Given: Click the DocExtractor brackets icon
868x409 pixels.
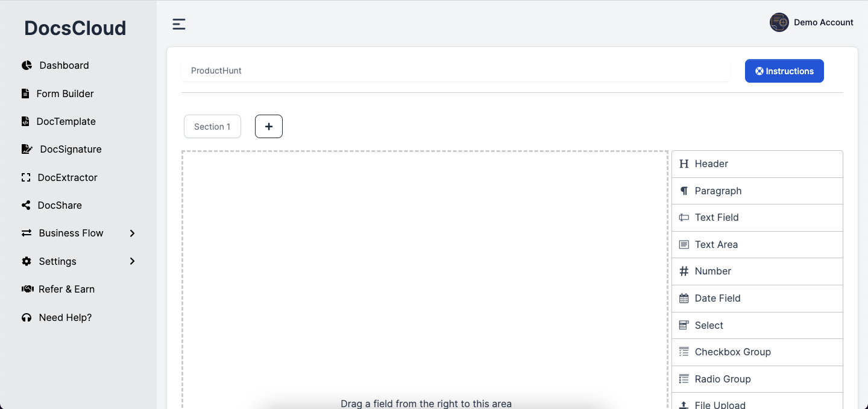Looking at the screenshot, I should pos(25,177).
